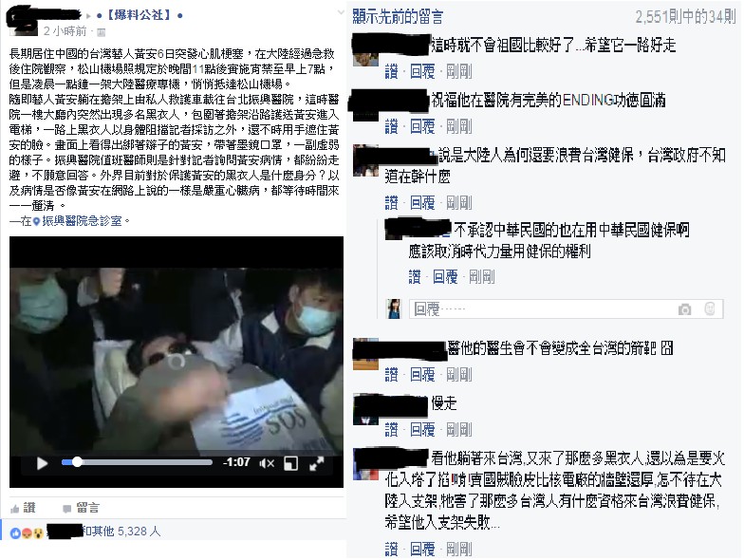Click the video progress slider handle
The width and height of the screenshot is (744, 560).
77,461
